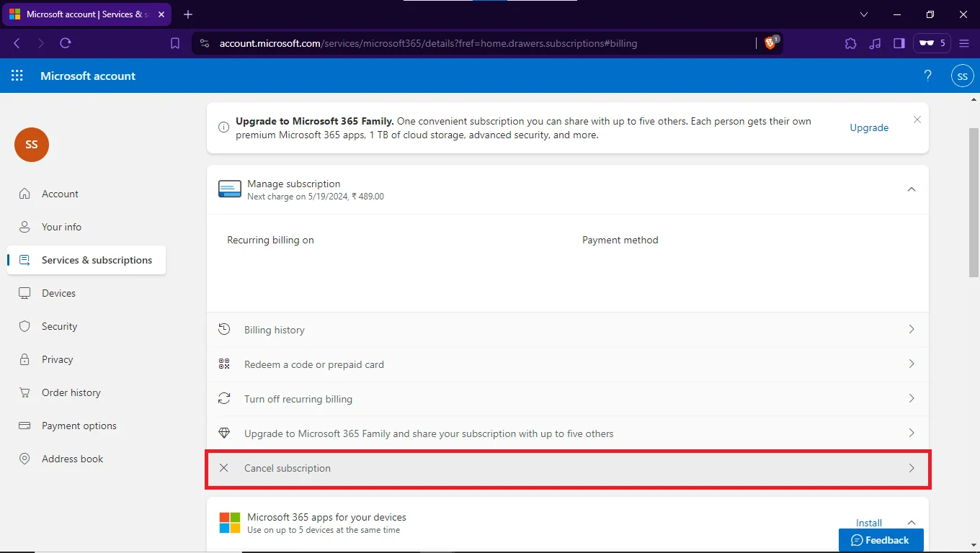
Task: Click the Payment method label
Action: coord(620,240)
